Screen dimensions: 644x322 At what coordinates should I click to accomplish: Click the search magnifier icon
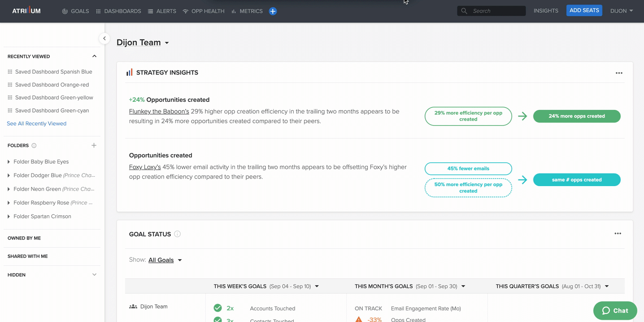point(464,11)
